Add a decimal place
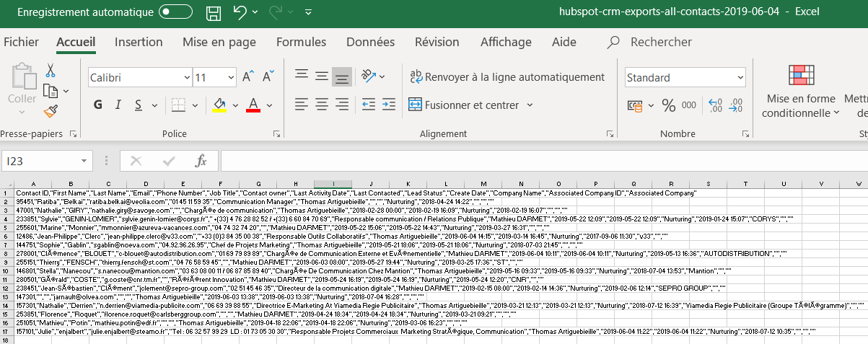The height and width of the screenshot is (344, 868). [x=716, y=106]
